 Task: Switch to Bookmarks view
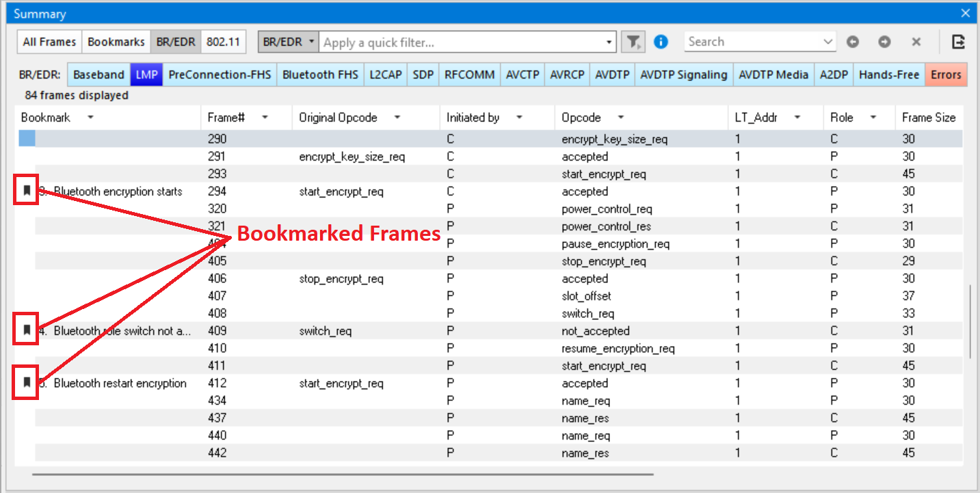coord(116,42)
